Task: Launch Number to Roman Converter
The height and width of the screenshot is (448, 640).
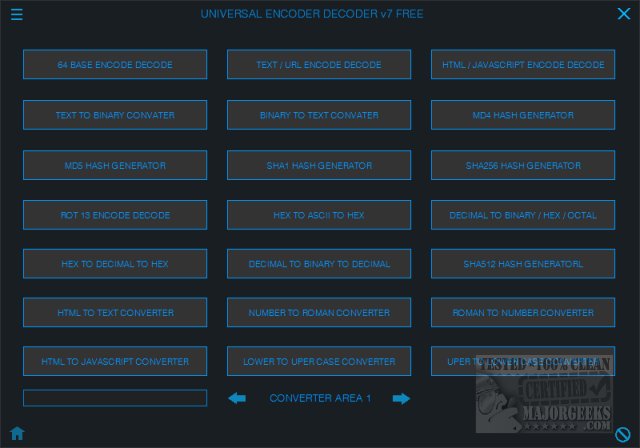Action: click(x=319, y=313)
